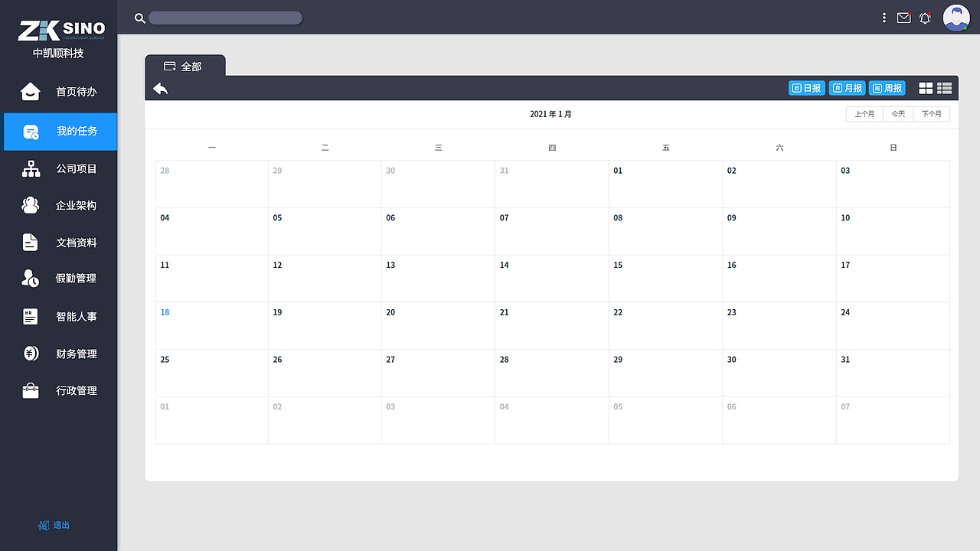Image resolution: width=980 pixels, height=551 pixels.
Task: Select calendar day 25
Action: click(x=212, y=373)
